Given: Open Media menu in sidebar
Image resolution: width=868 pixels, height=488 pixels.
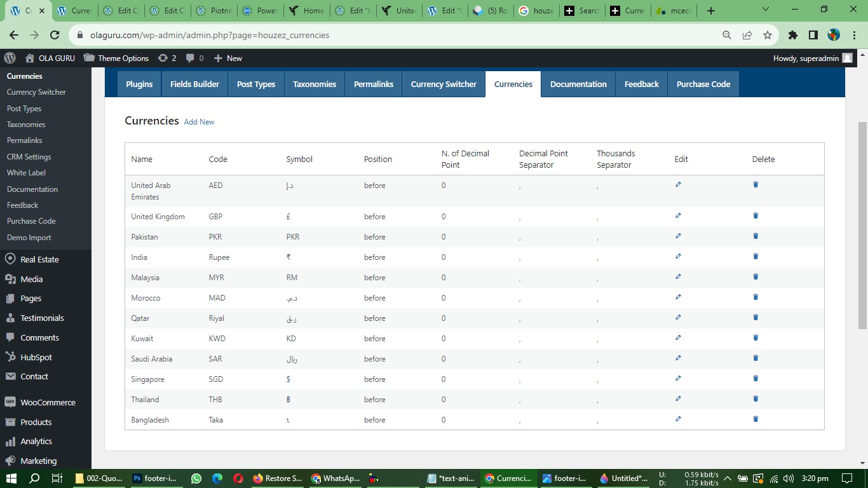Looking at the screenshot, I should 32,279.
